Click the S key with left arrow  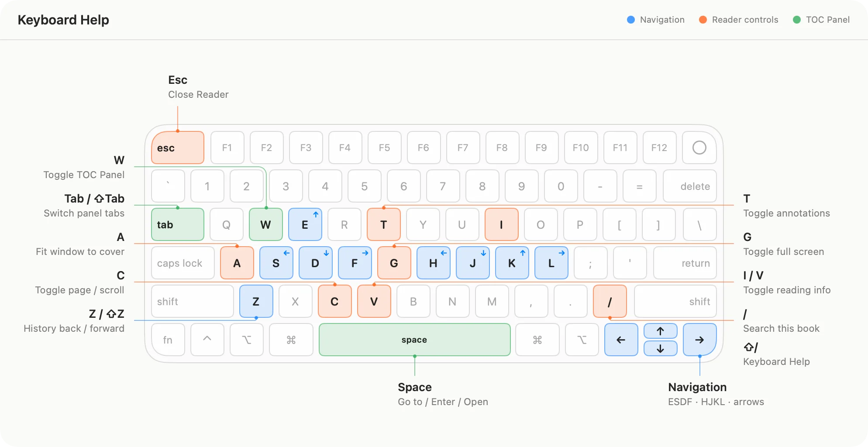click(276, 263)
